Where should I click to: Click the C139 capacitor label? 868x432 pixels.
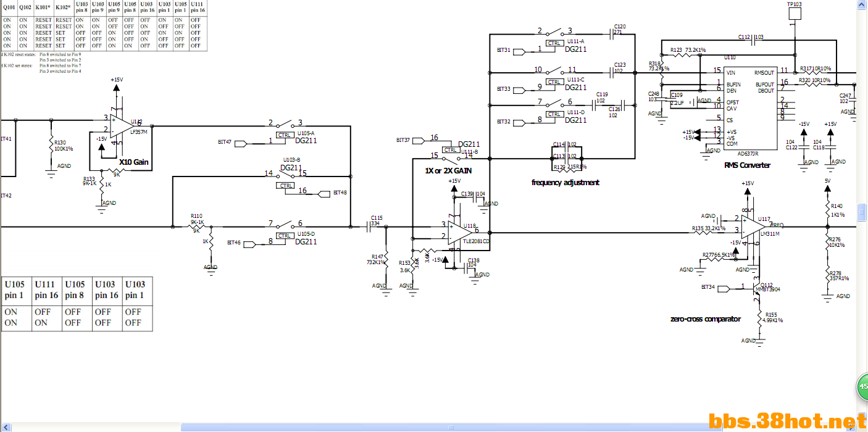coord(467,193)
